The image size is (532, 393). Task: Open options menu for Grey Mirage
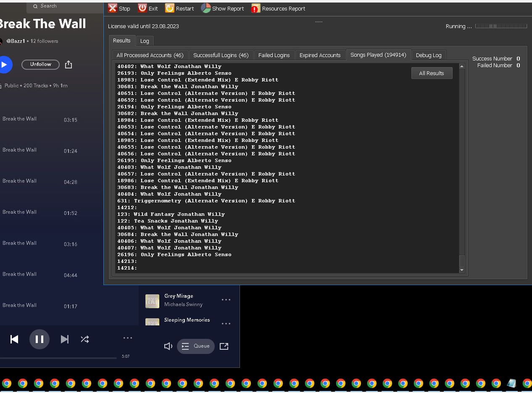click(x=226, y=300)
